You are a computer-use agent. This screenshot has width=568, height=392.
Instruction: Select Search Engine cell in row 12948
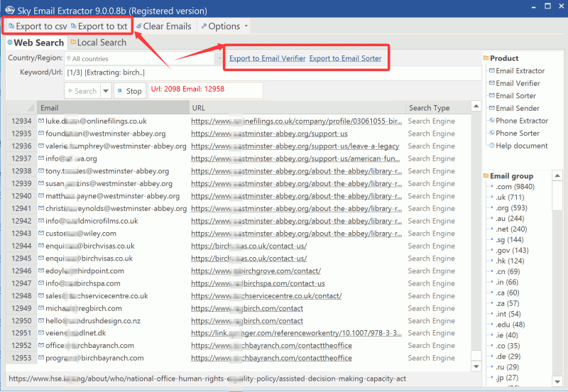(431, 296)
